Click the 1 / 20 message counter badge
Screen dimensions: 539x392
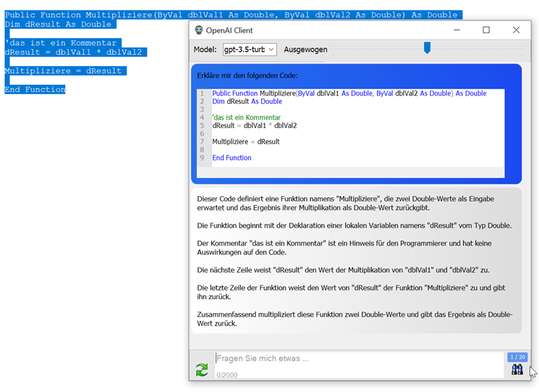(518, 357)
